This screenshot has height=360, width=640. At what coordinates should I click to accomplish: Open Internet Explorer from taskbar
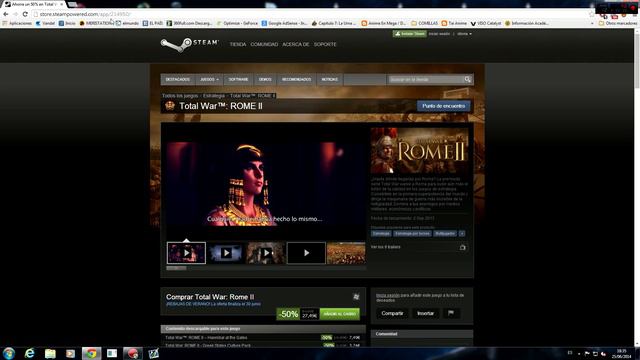coord(29,353)
